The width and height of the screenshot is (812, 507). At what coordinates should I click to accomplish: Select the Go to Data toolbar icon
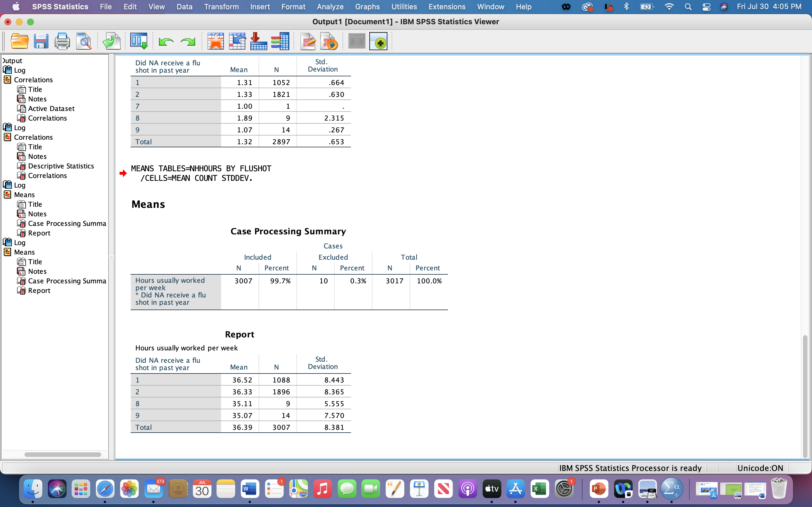click(139, 41)
